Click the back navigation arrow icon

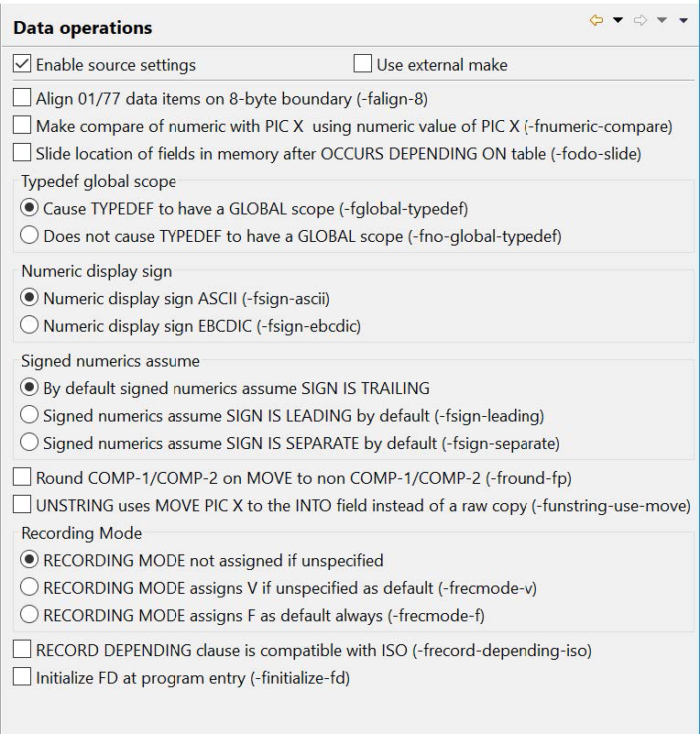596,18
